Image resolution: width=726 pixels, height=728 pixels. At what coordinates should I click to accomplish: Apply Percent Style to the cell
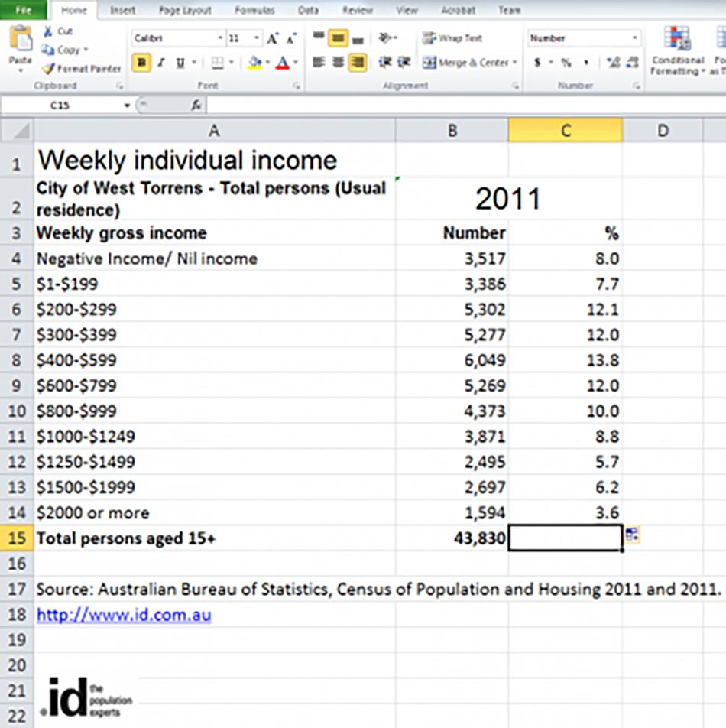click(566, 62)
